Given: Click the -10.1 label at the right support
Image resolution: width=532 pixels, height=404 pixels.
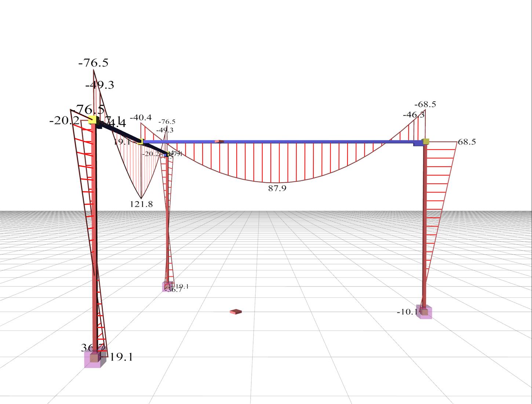Looking at the screenshot, I should [407, 312].
